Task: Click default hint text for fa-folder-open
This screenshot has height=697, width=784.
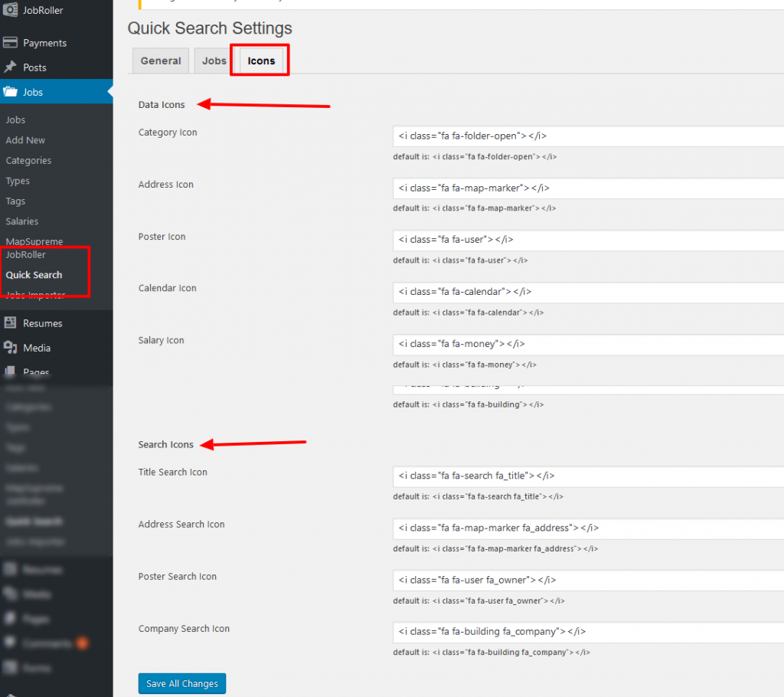Action: point(475,156)
